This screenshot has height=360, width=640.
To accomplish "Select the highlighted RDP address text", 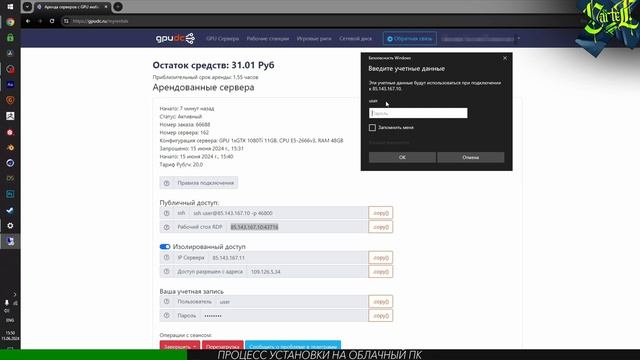I will click(x=254, y=227).
